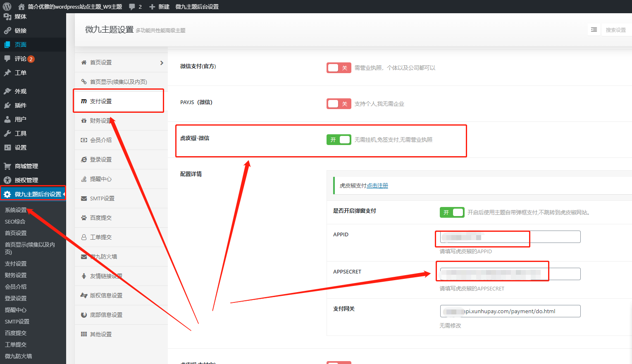The image size is (632, 364).
Task: Click the plus icon for 新建
Action: click(x=152, y=7)
